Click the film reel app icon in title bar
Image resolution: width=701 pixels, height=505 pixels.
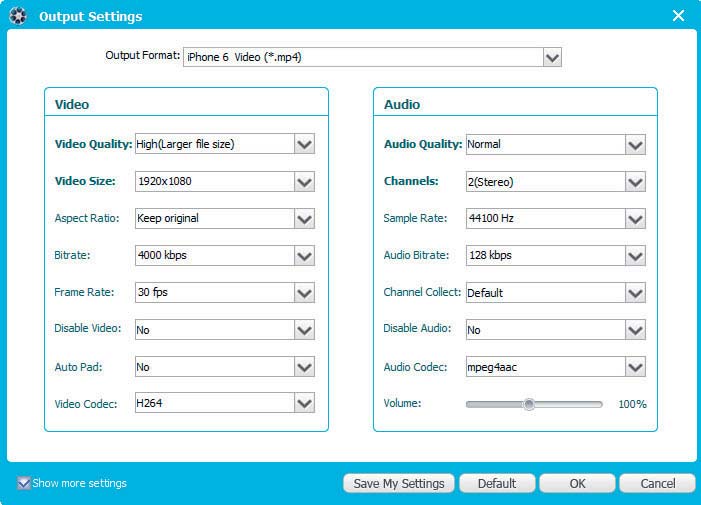tap(18, 16)
